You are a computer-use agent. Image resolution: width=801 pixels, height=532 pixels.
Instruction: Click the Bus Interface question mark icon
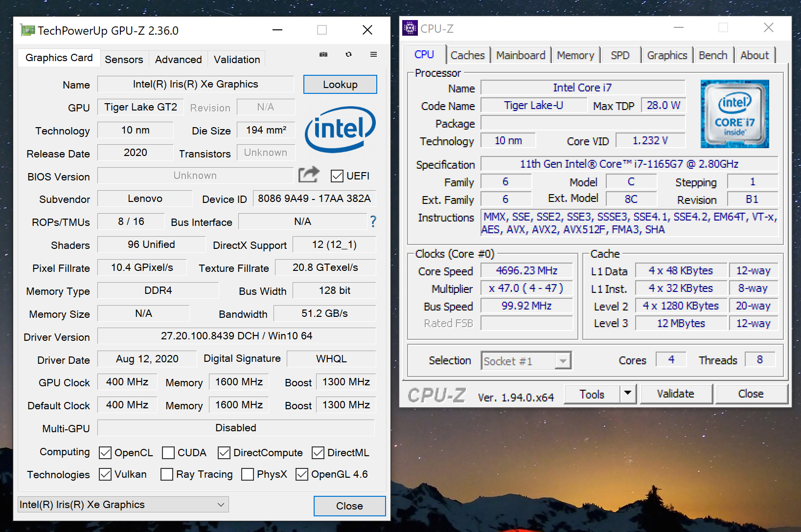(x=373, y=222)
